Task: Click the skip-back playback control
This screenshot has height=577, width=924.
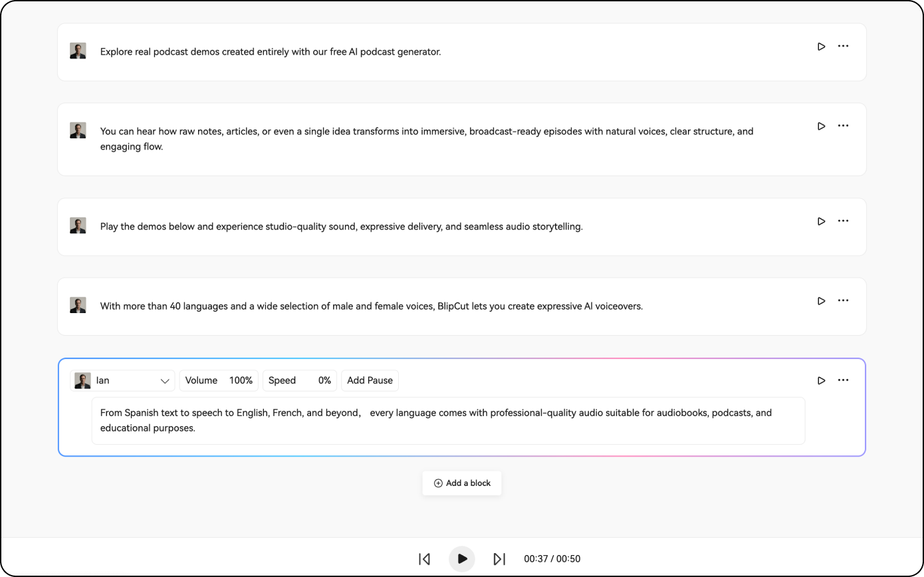Action: click(424, 559)
